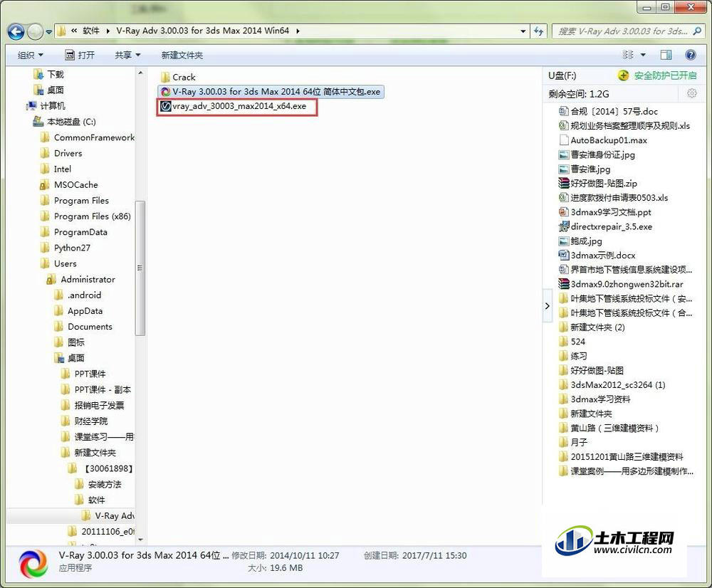The image size is (712, 588).
Task: Open the 524 folder in U盘 panel
Action: 572,342
